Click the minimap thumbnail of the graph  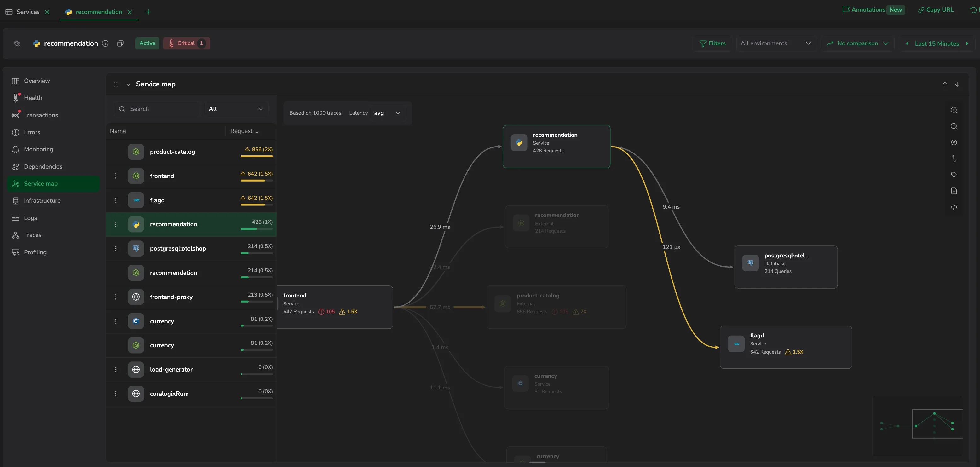(x=918, y=426)
